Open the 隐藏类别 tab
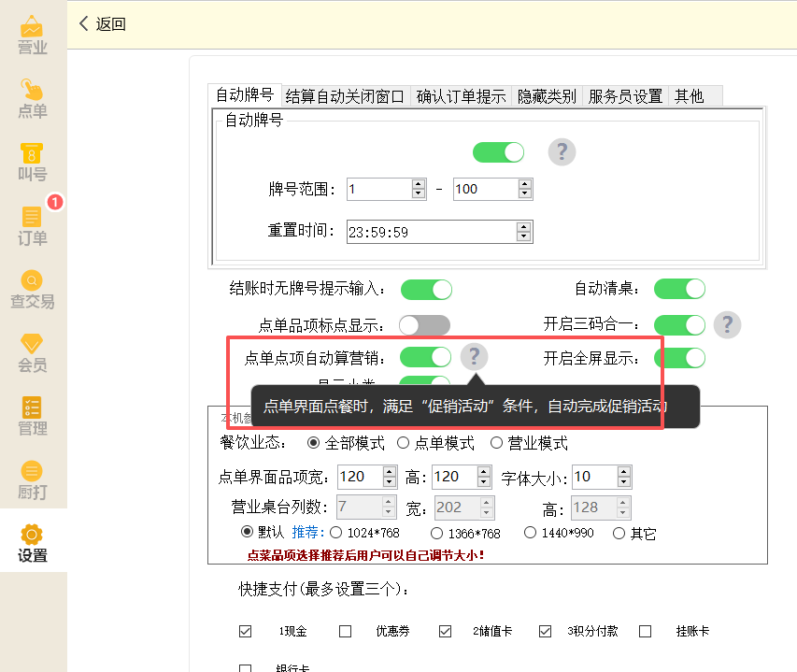Image resolution: width=797 pixels, height=672 pixels. tap(547, 95)
